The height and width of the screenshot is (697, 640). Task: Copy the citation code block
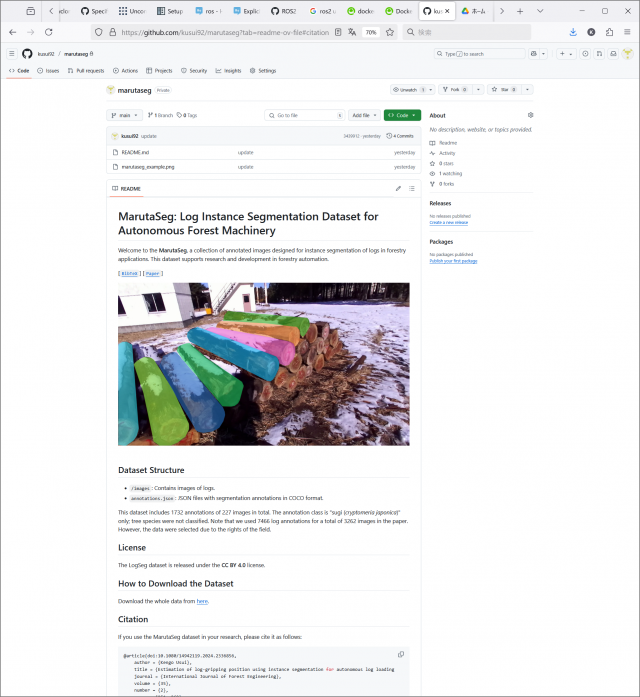[x=401, y=654]
